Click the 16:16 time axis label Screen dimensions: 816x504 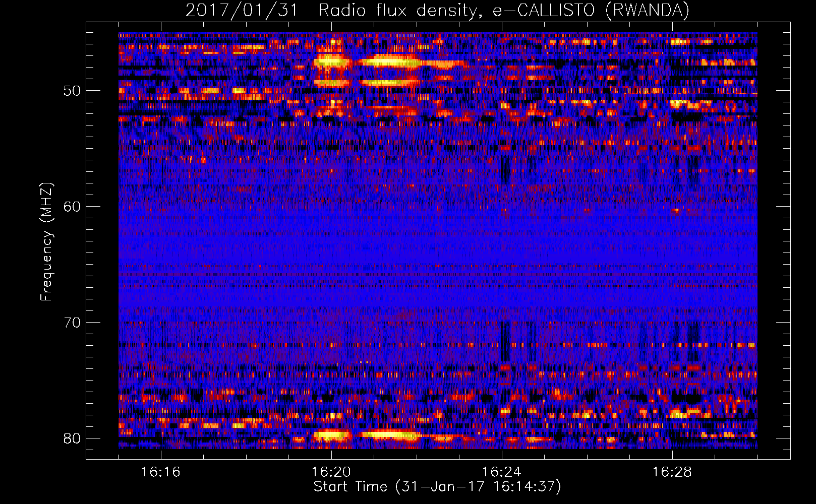(x=161, y=472)
